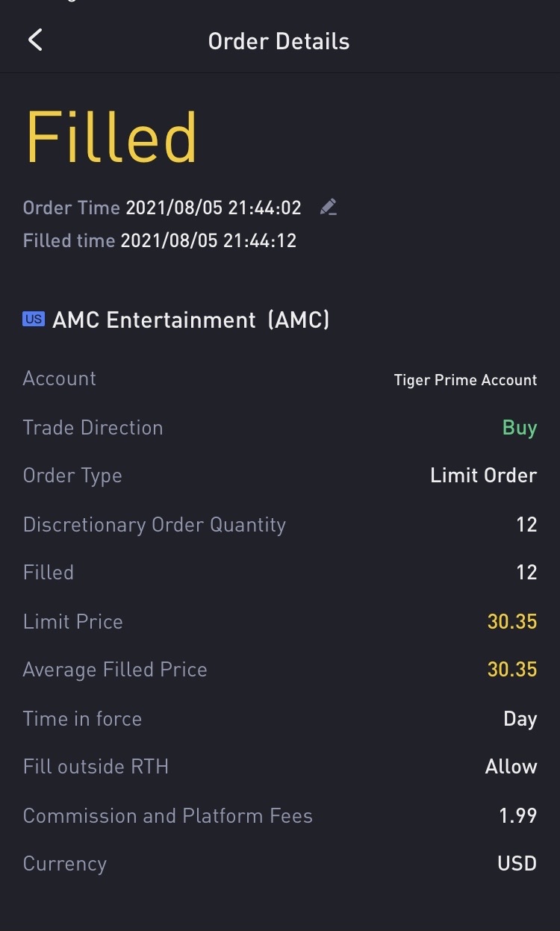
Task: Tap the Order Time timestamp
Action: (213, 208)
